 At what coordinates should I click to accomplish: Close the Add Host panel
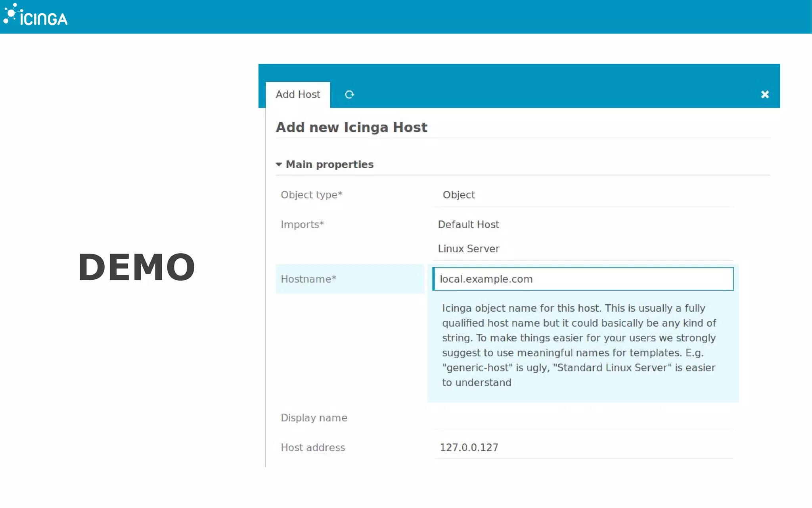coord(765,94)
